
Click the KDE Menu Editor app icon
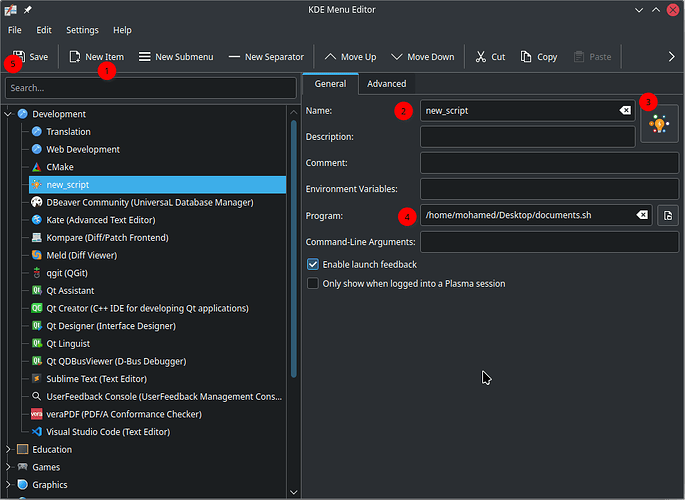pos(10,10)
